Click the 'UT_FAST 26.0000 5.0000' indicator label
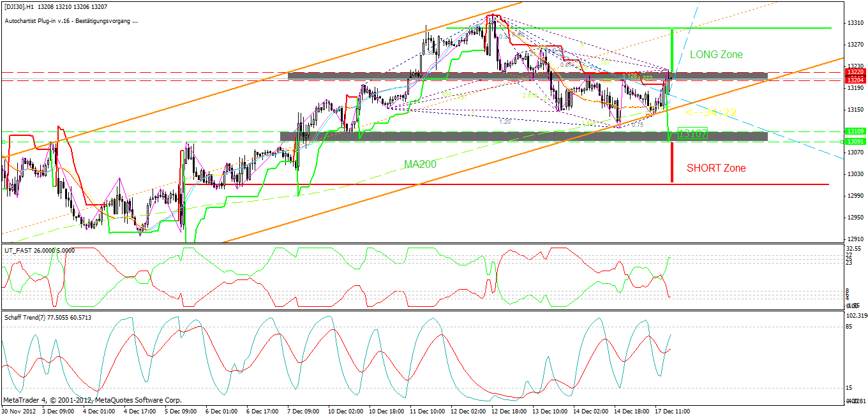The height and width of the screenshot is (416, 868). (x=39, y=250)
